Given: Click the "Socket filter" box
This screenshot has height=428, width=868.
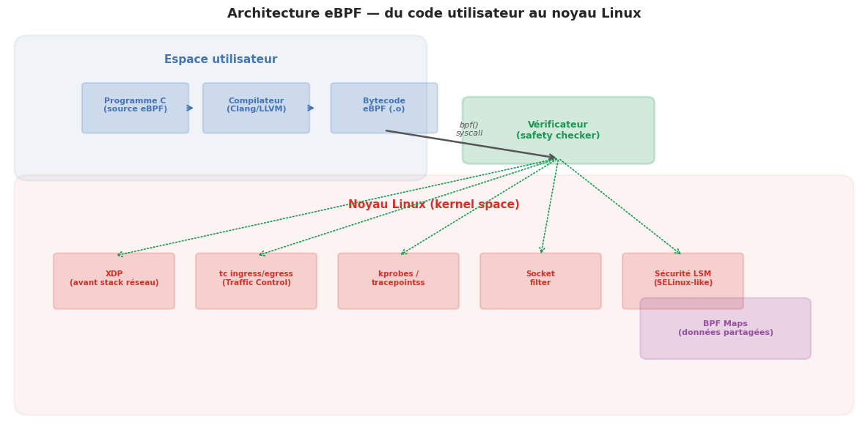Looking at the screenshot, I should point(540,281).
